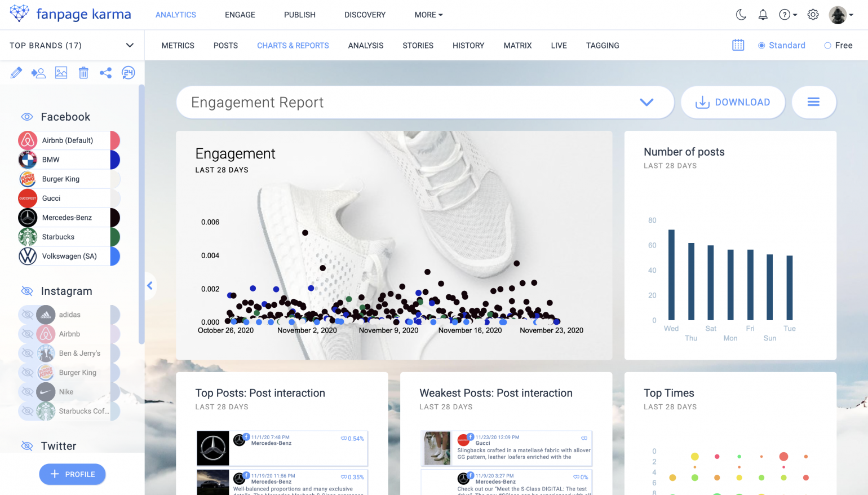This screenshot has width=868, height=495.
Task: Click the add profile person icon
Action: click(38, 73)
